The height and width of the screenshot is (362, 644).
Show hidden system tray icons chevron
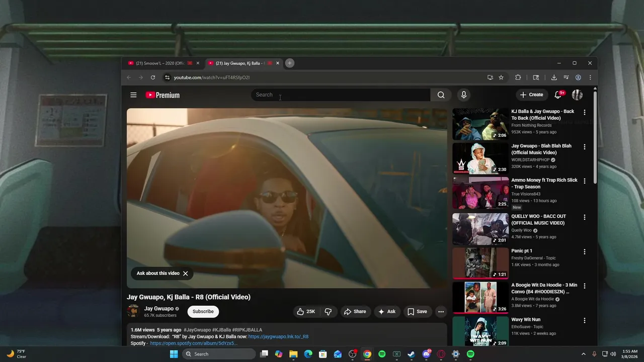(x=584, y=354)
